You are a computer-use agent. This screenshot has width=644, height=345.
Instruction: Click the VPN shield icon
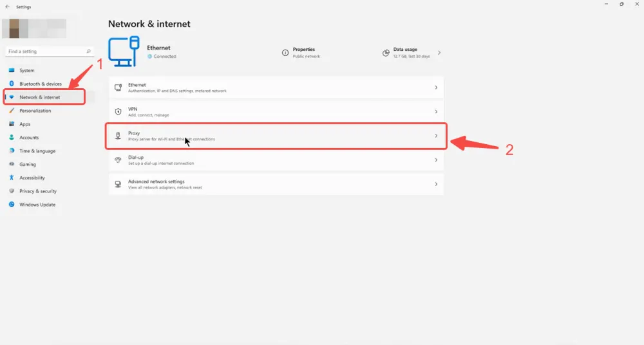click(x=118, y=112)
